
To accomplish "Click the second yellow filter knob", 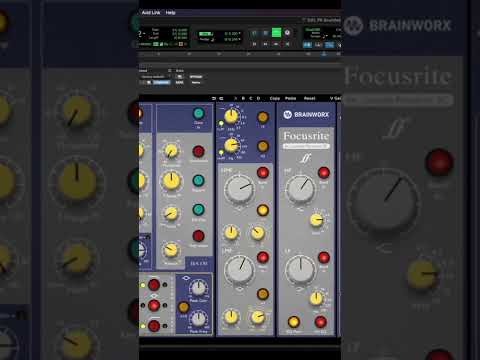I will [231, 146].
